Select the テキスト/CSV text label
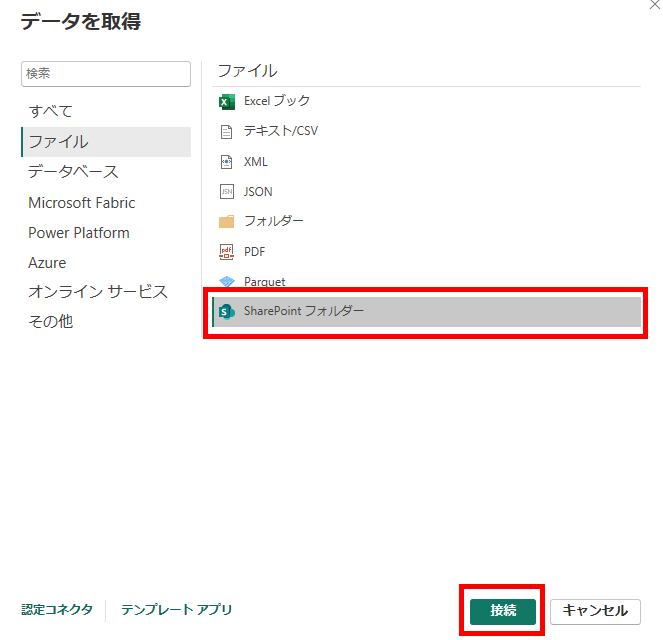This screenshot has width=663, height=640. pyautogui.click(x=281, y=131)
